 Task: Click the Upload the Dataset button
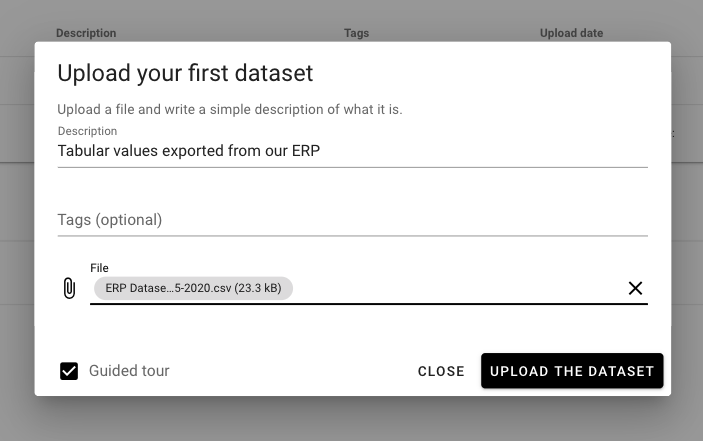pos(572,371)
